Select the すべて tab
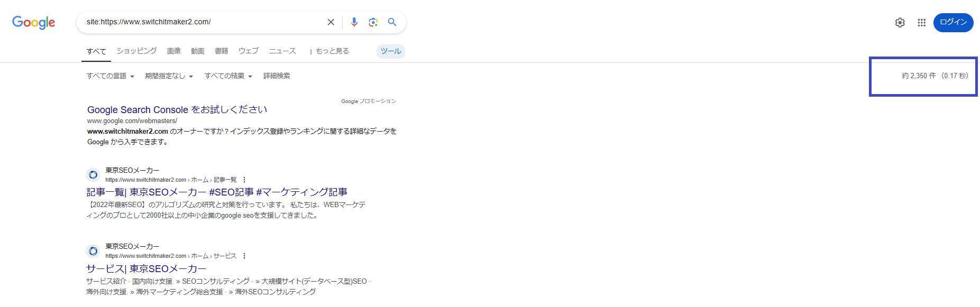This screenshot has width=980, height=307. tap(96, 52)
